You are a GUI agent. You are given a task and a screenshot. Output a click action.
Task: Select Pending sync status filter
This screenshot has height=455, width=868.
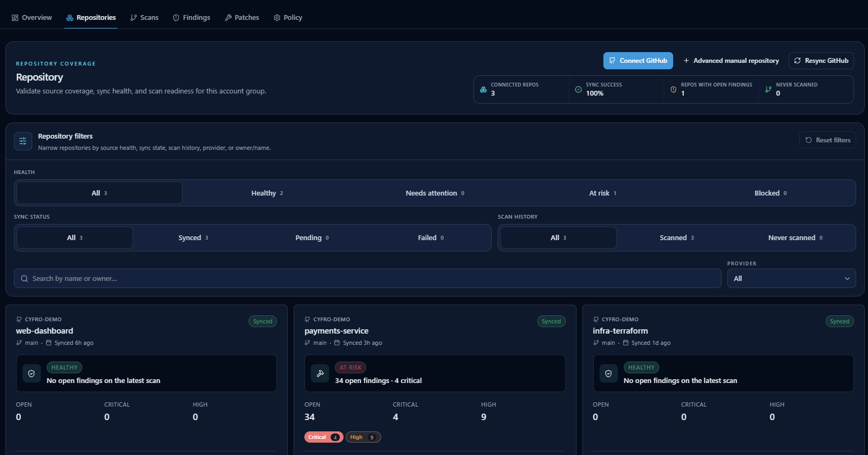(312, 237)
